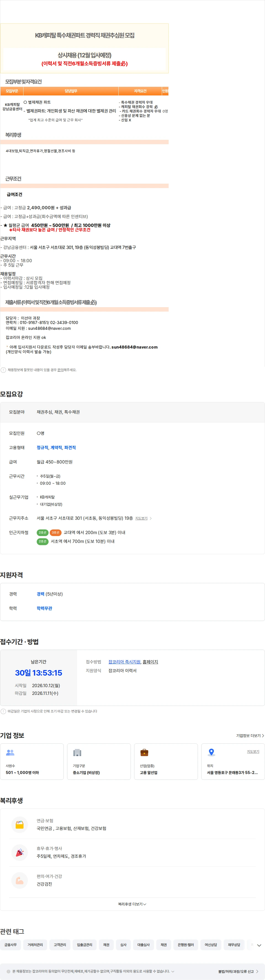Select the 심사 tag
Screen dimensions: 265x980
[x=123, y=945]
